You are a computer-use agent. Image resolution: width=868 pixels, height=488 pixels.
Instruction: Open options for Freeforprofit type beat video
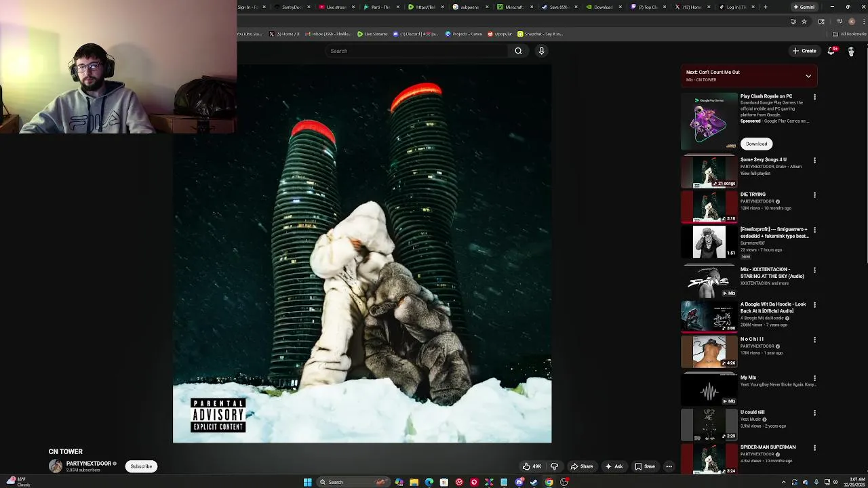point(814,230)
